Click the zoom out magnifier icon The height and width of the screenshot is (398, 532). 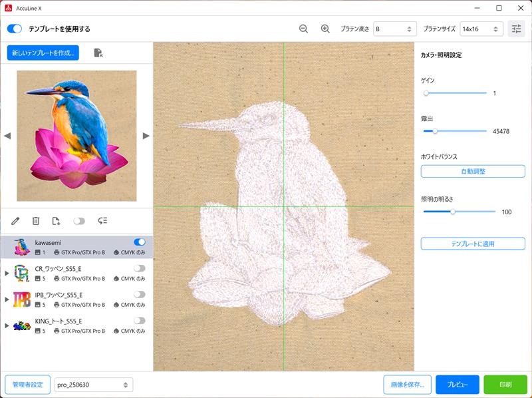303,29
